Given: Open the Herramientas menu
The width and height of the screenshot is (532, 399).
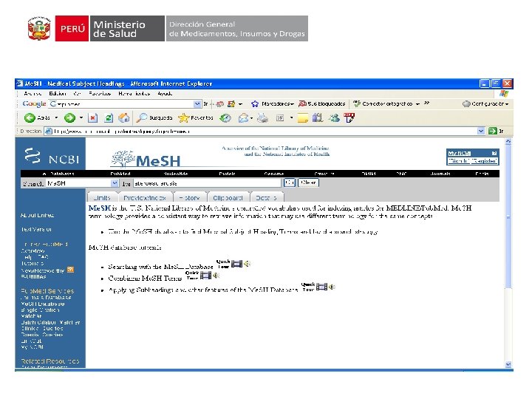Looking at the screenshot, I should click(x=134, y=94).
